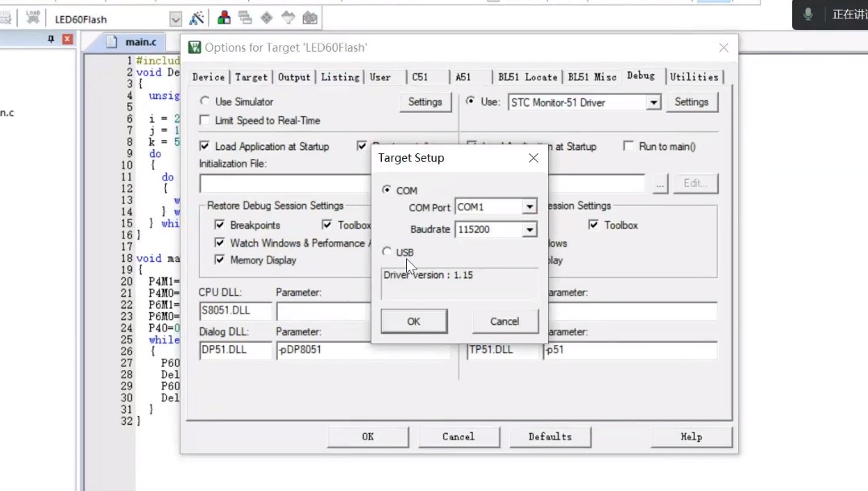Click the Help button

point(691,437)
